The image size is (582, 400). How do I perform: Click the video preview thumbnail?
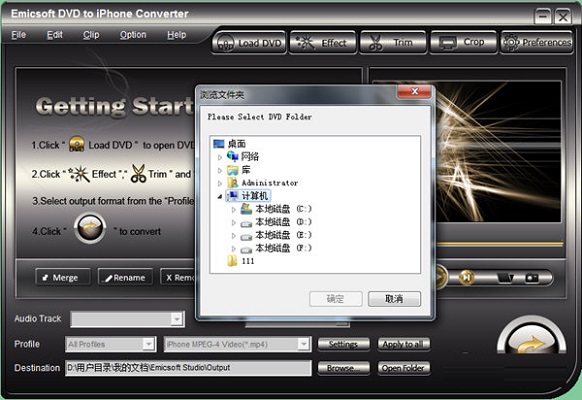(497, 151)
